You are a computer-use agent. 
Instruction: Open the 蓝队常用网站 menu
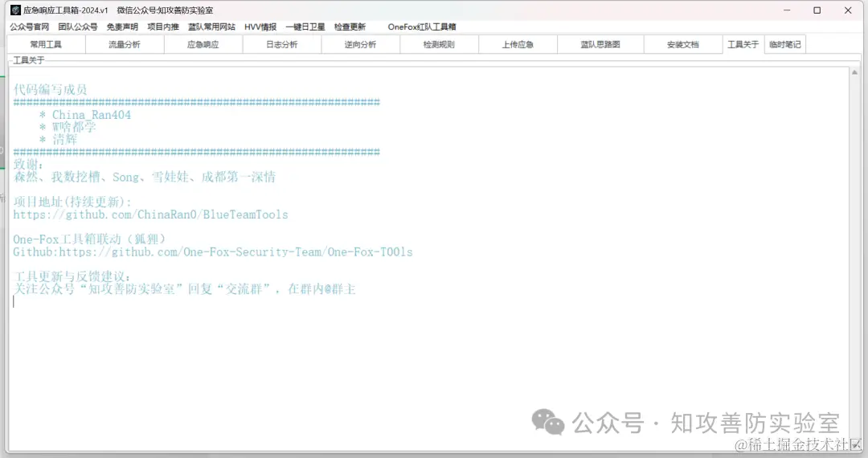click(x=211, y=27)
